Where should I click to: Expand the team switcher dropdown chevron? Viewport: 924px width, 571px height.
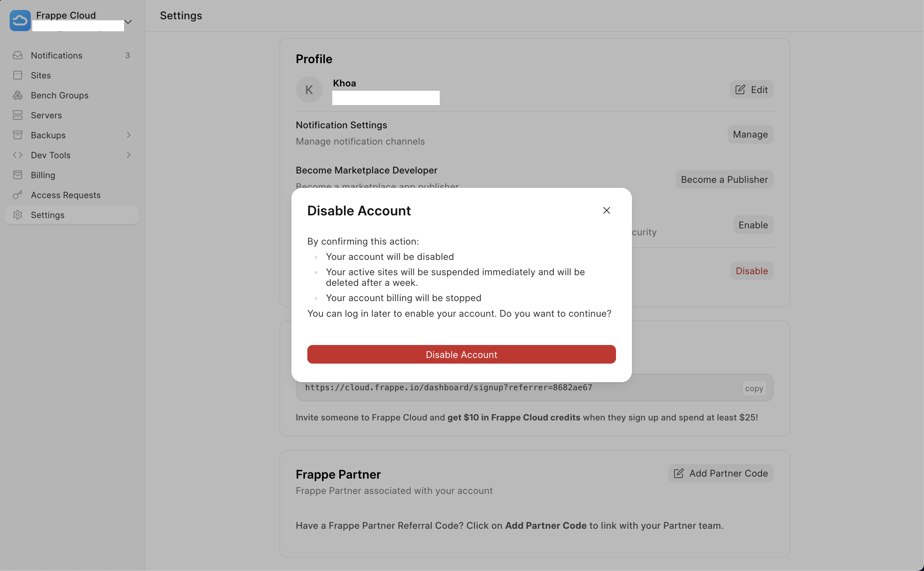click(128, 22)
